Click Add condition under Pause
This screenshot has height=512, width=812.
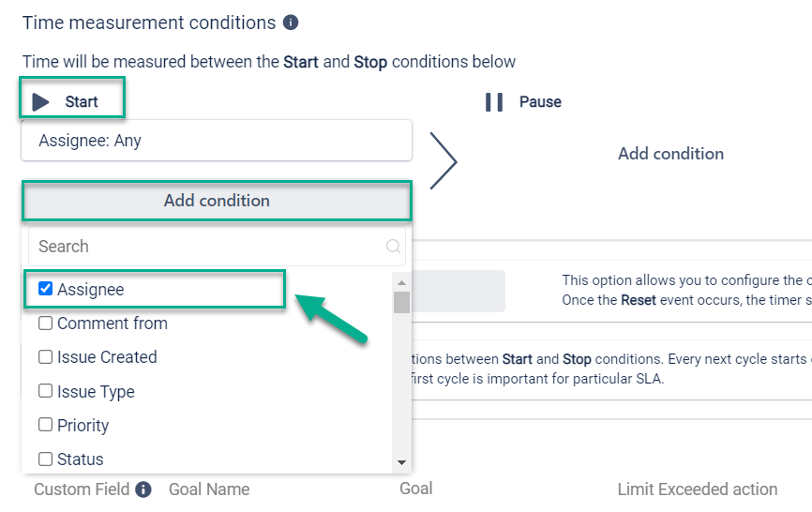pos(670,154)
